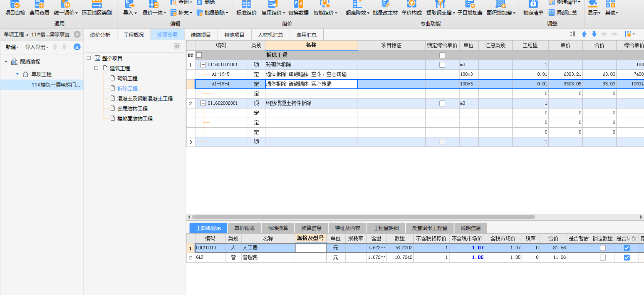The width and height of the screenshot is (644, 295).
Task: Click 规格及型号 cell of 人工费 row
Action: click(311, 248)
